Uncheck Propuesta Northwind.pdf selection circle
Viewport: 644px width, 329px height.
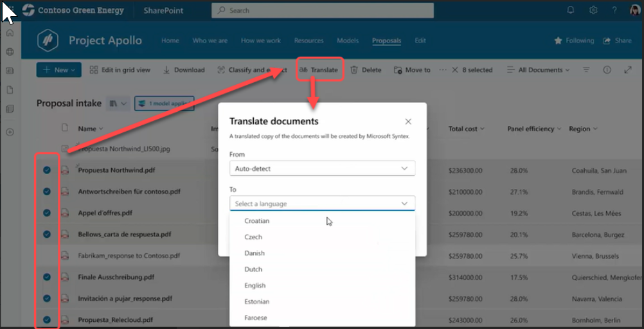pos(47,170)
